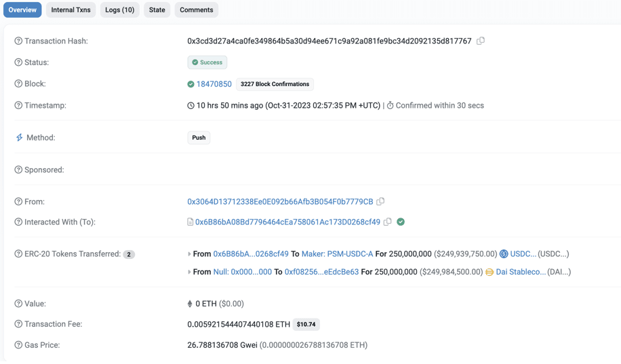Open block 18470850 link
The image size is (621, 364).
tap(214, 84)
